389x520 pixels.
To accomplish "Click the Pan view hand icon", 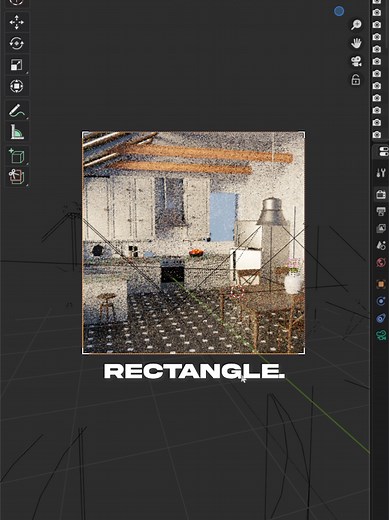I will coord(356,43).
